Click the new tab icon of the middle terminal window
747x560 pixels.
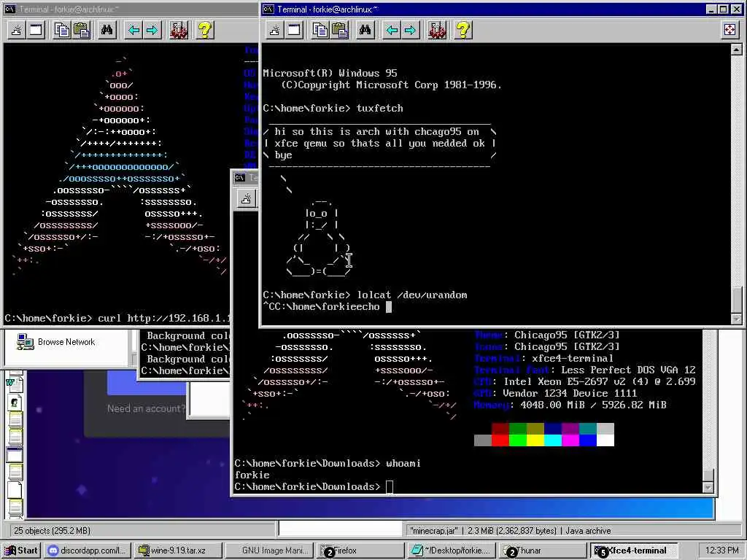pos(247,198)
